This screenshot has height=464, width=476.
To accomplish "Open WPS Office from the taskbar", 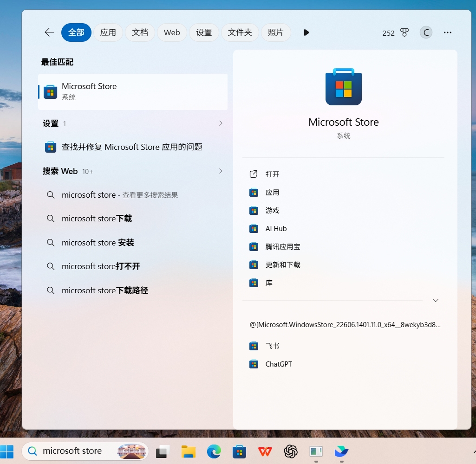I will pos(265,451).
